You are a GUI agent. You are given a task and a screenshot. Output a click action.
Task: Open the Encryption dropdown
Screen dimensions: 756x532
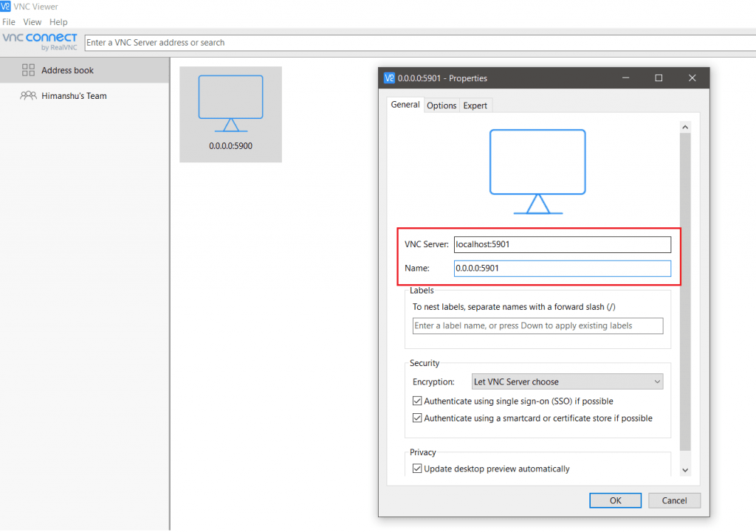tap(567, 381)
